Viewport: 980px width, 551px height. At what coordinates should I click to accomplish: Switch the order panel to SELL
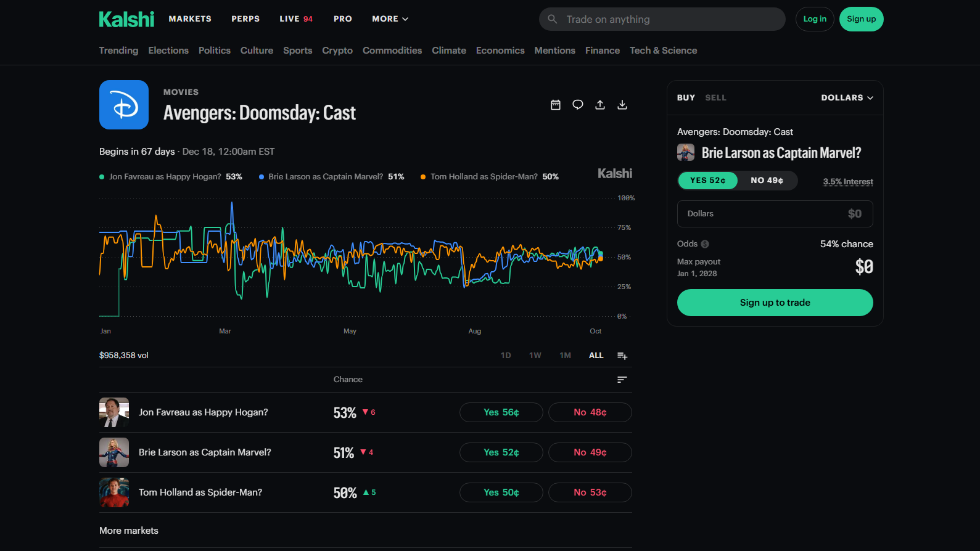click(715, 97)
